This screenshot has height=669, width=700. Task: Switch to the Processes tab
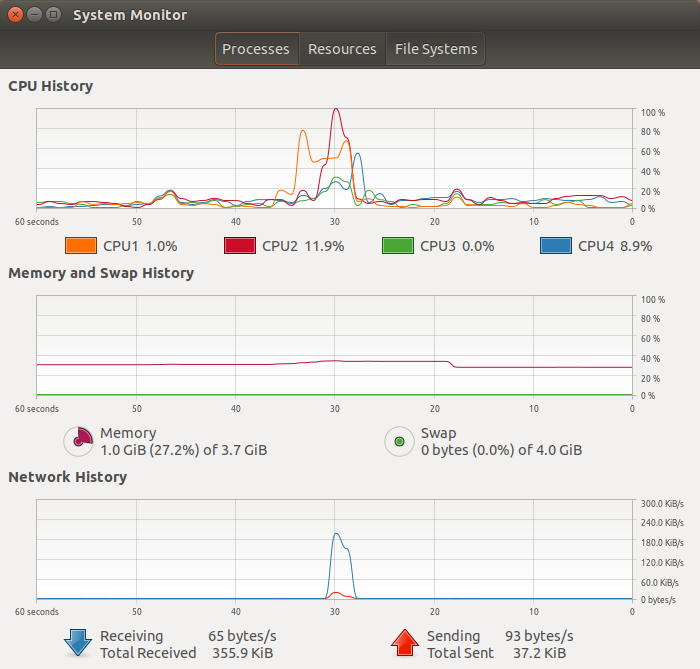pyautogui.click(x=256, y=49)
